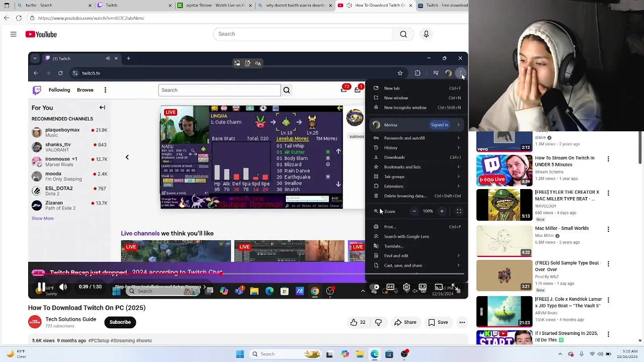Viewport: 644px width, 362px height.
Task: Open 'Mac Miller - Small Worlds' video title
Action: [561, 228]
